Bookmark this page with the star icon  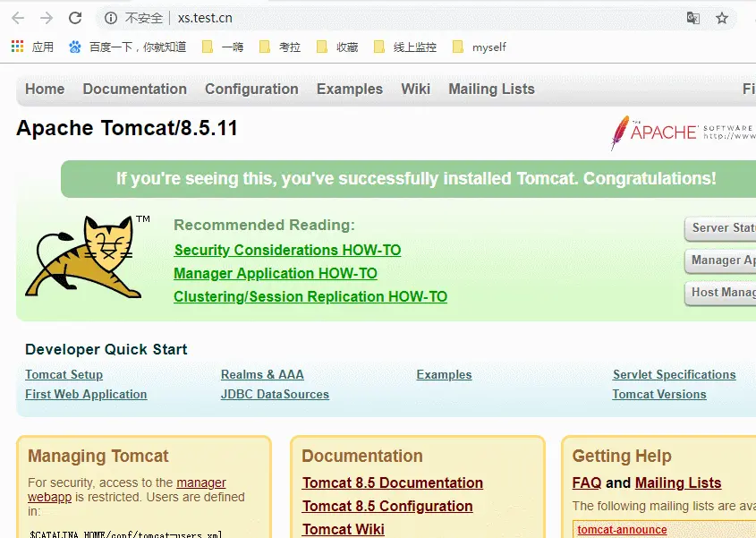pyautogui.click(x=722, y=18)
